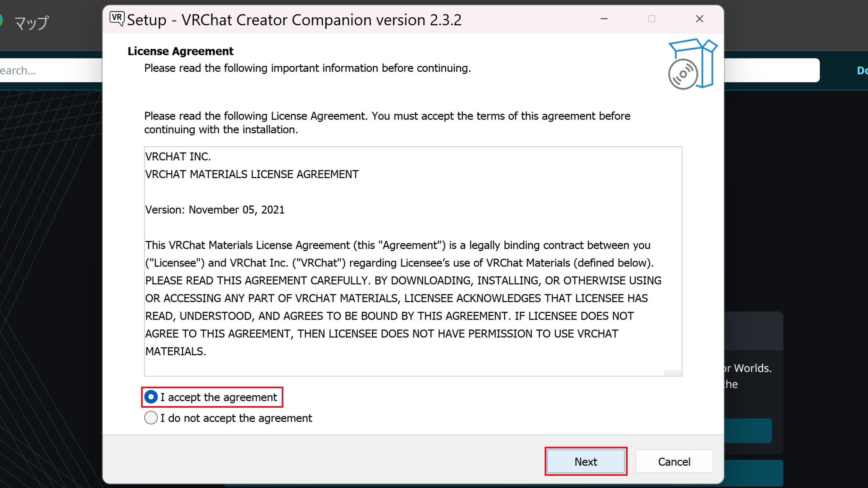Click the cut-off 'Do' link at top right

(x=862, y=71)
